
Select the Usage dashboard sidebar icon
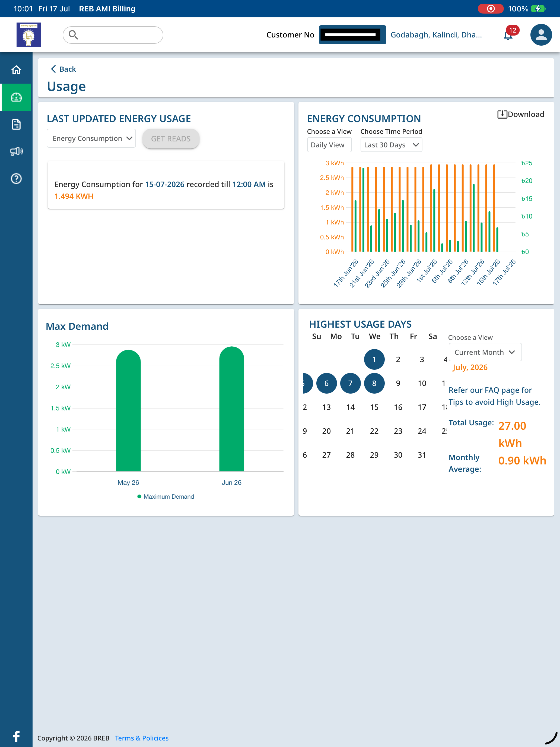coord(16,97)
